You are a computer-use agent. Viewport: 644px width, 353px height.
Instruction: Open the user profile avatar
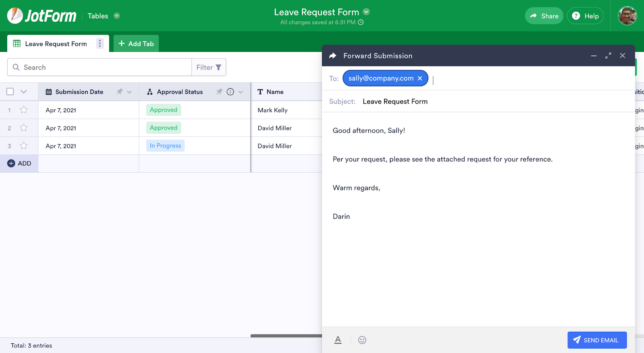(627, 16)
